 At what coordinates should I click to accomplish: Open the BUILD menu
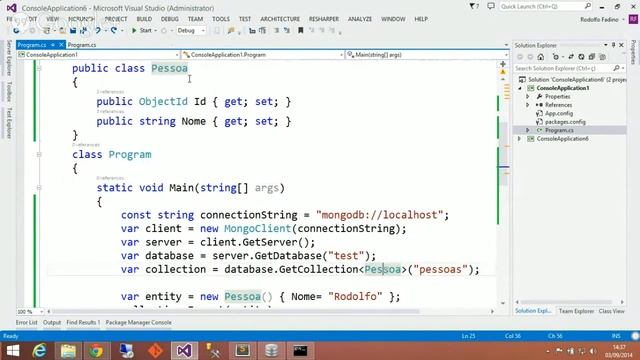144,19
